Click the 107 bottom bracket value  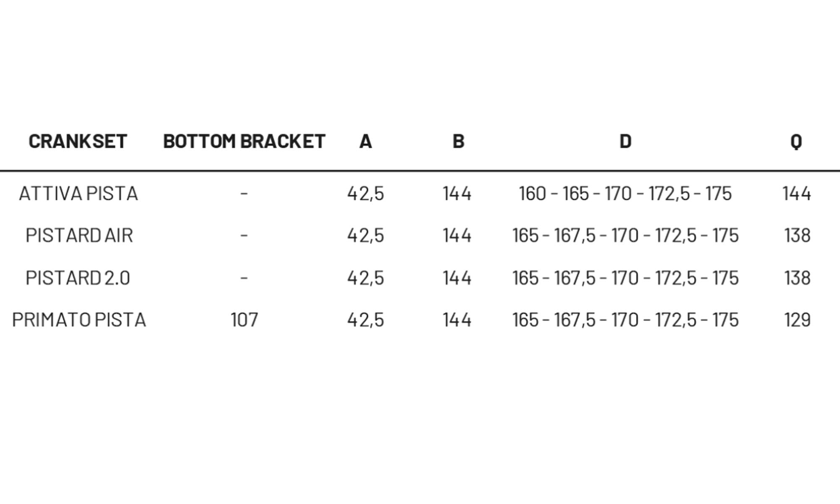[x=244, y=320]
